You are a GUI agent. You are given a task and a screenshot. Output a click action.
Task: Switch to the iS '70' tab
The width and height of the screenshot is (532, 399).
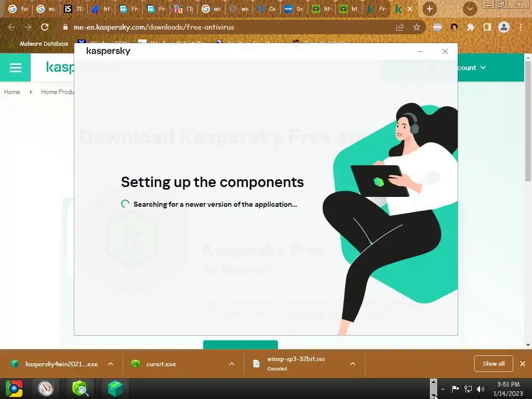coord(73,9)
